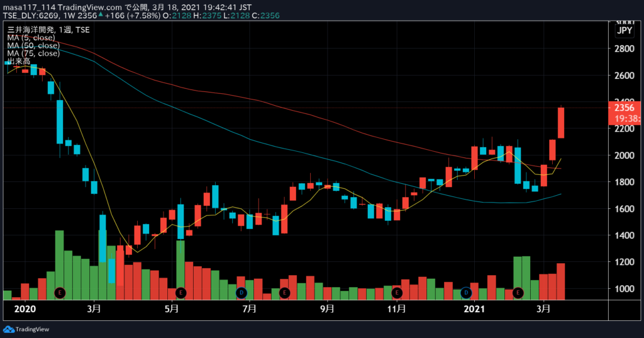Click the 1200 price axis label
644x338 pixels.
pos(625,262)
